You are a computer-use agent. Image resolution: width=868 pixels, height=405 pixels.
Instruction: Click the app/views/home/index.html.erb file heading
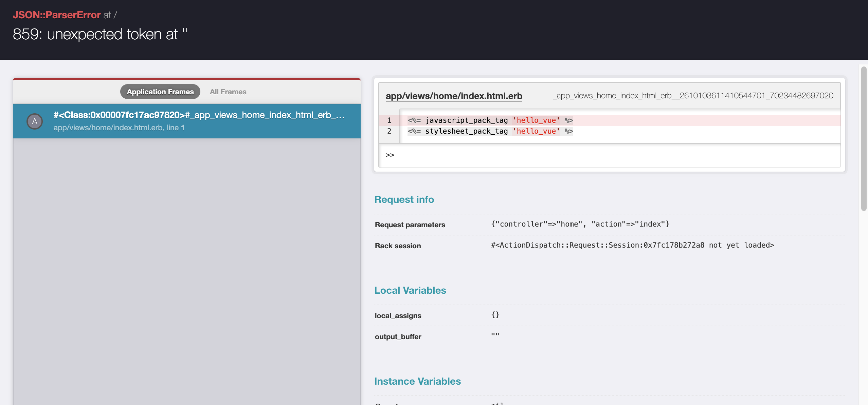coord(454,96)
